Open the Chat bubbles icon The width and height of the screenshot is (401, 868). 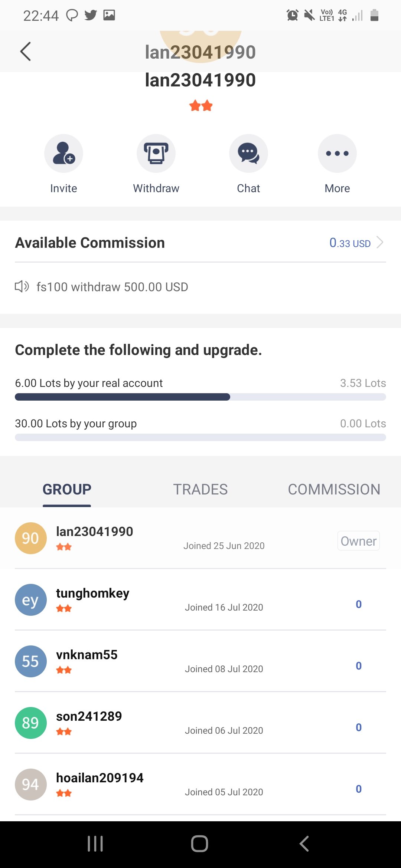point(248,153)
